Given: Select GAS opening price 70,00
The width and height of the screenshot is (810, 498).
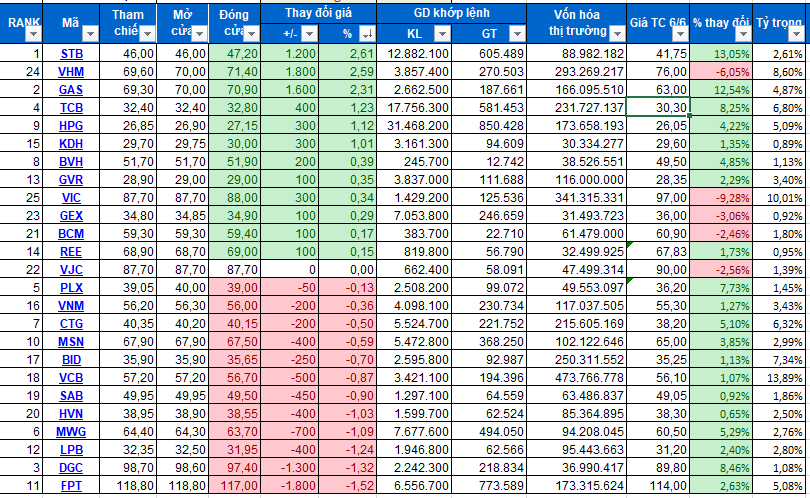Looking at the screenshot, I should (x=182, y=90).
